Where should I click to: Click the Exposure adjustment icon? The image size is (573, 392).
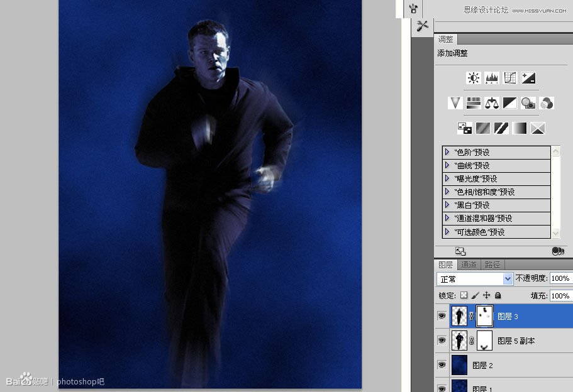[x=528, y=77]
